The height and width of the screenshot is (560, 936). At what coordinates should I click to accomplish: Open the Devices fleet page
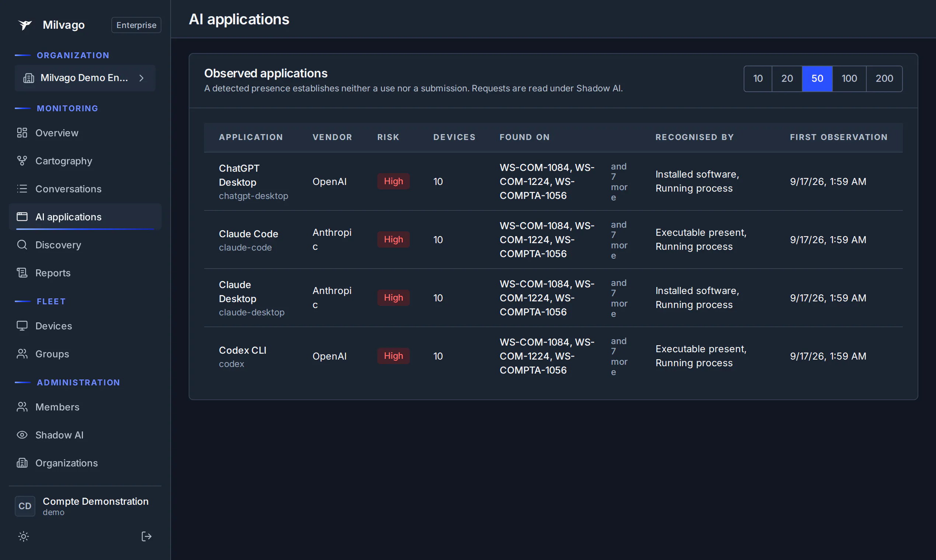point(85,326)
